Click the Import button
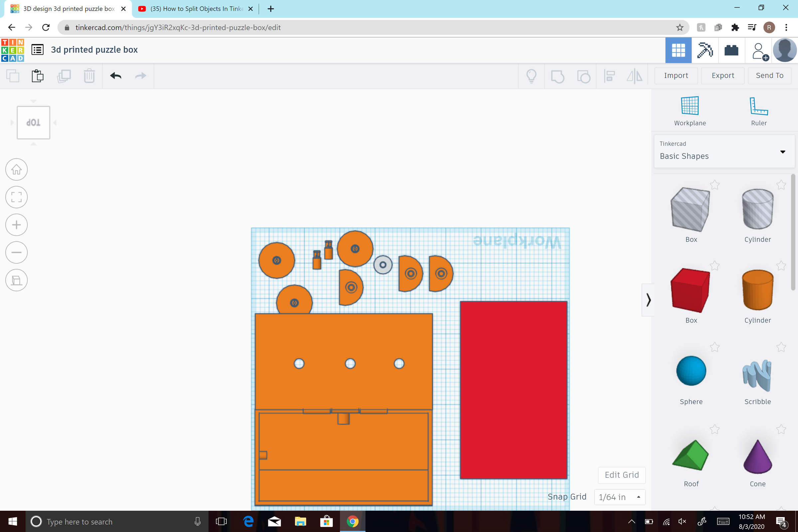Screen dimensions: 798x532 click(676, 75)
